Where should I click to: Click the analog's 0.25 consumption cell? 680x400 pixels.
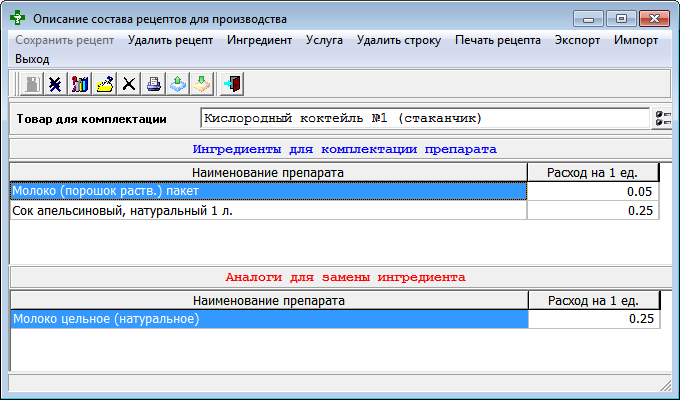[x=594, y=319]
